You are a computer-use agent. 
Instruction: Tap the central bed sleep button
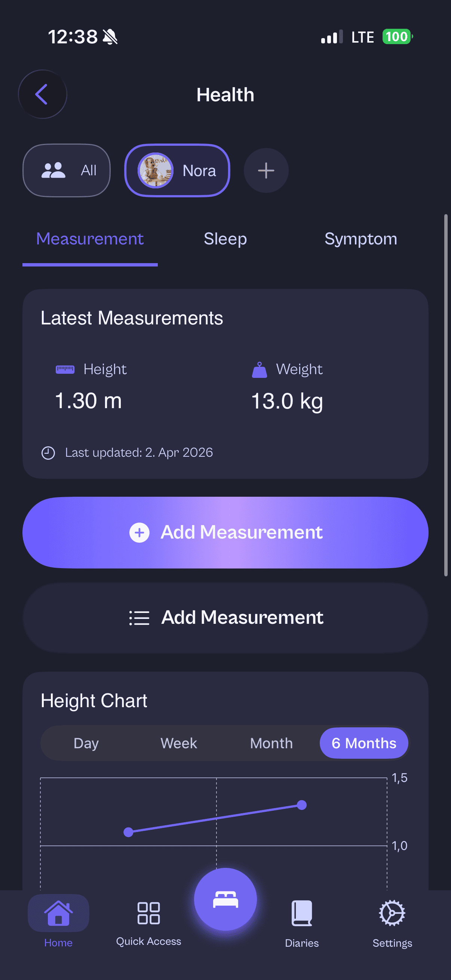225,899
